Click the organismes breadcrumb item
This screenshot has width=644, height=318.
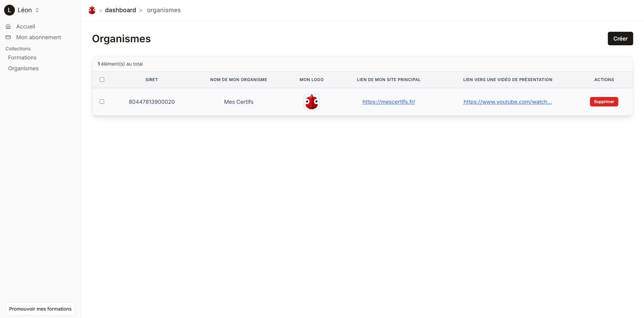[164, 10]
